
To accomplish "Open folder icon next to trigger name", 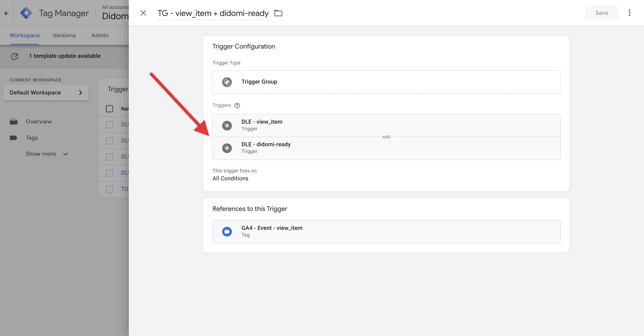I will (278, 13).
